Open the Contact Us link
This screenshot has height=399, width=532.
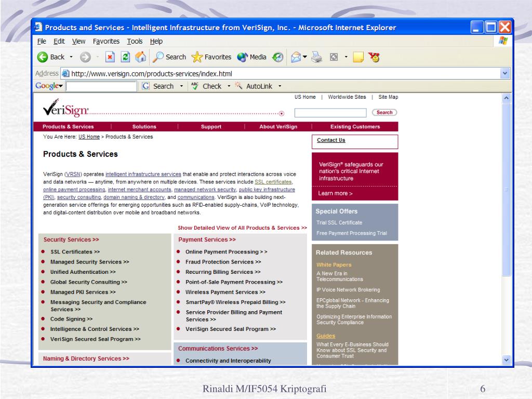coord(331,140)
